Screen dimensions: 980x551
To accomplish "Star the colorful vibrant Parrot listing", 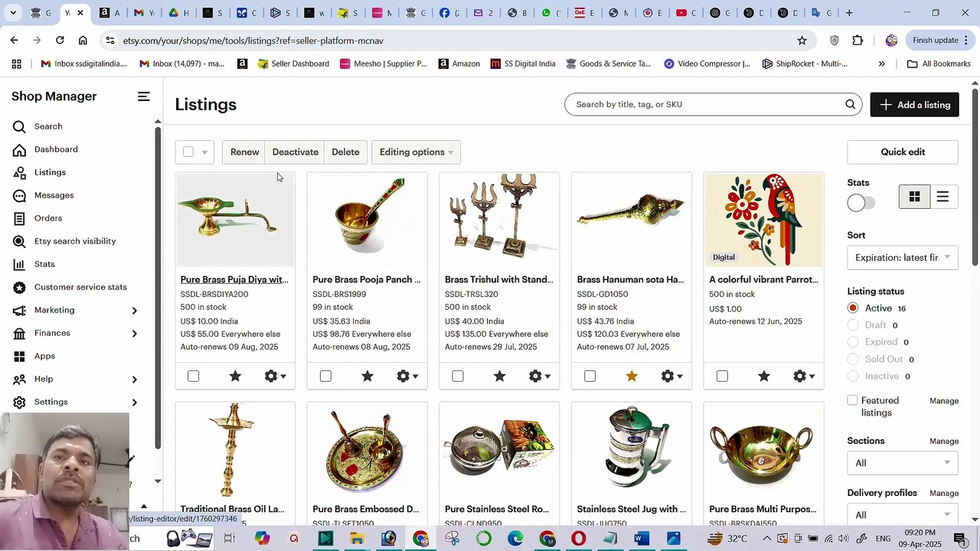I will (x=764, y=376).
